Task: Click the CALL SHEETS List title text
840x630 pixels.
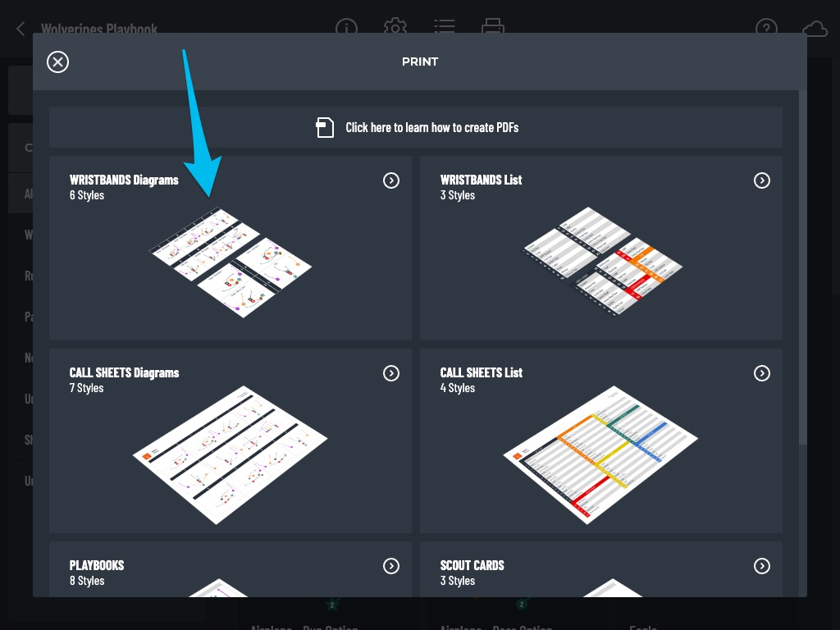Action: [481, 373]
